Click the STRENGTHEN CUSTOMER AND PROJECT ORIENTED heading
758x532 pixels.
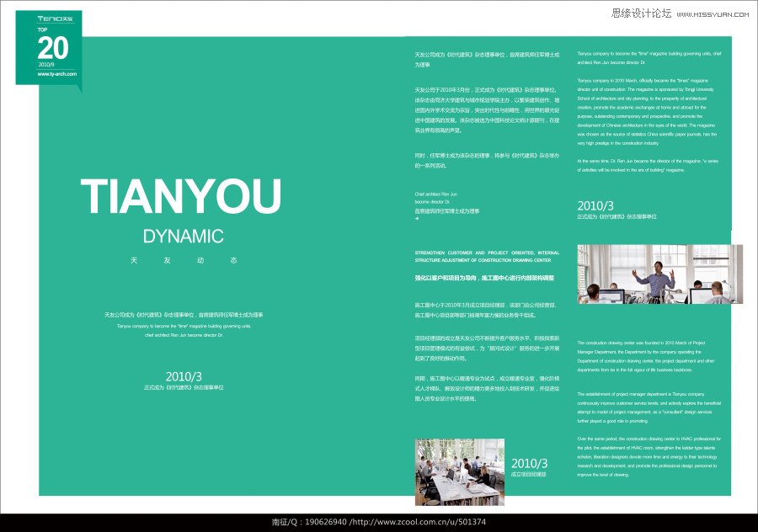point(487,256)
